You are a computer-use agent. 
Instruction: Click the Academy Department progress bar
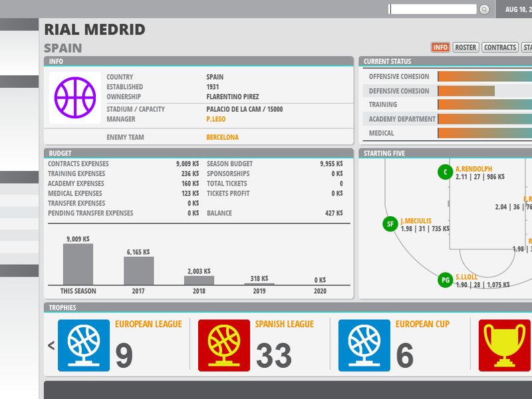(485, 119)
